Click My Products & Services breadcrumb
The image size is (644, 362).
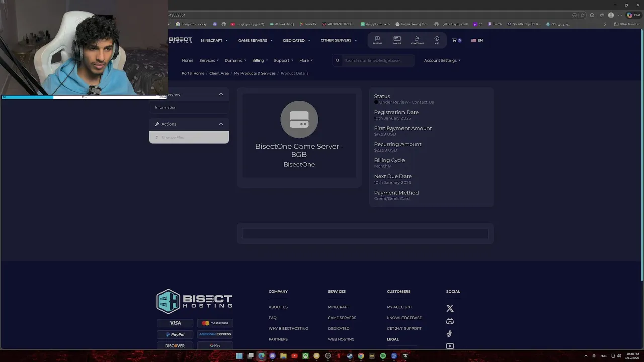255,73
